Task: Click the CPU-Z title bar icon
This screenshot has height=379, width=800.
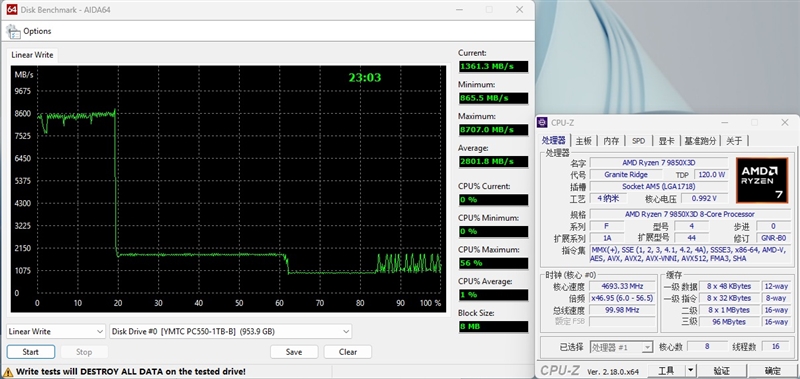Action: click(x=543, y=122)
